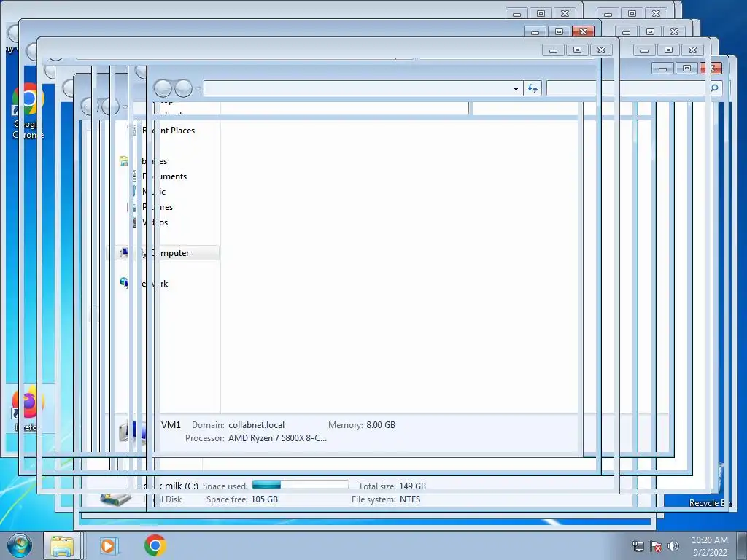Go back in the front Explorer window
Viewport: 747px width, 560px height.
click(163, 88)
